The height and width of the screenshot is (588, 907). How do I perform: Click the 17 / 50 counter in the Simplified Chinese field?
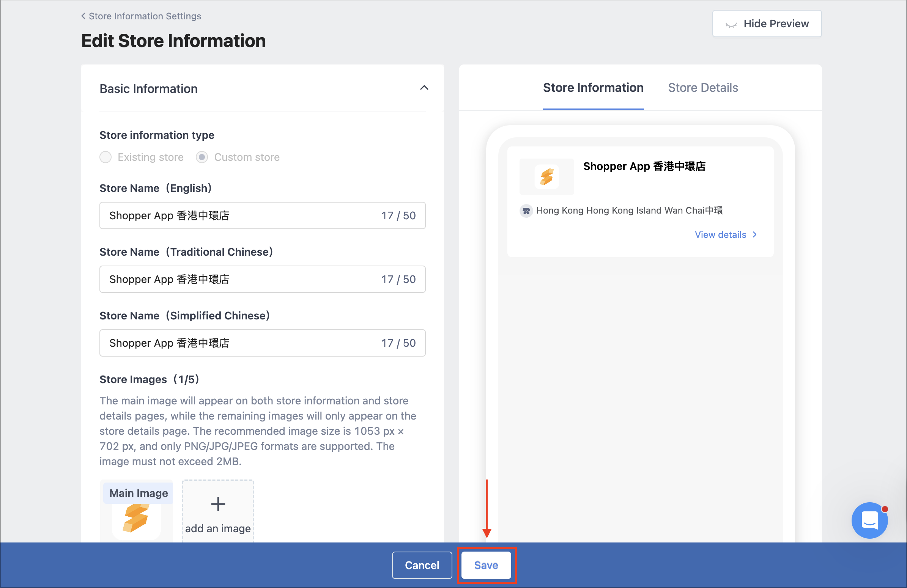398,343
